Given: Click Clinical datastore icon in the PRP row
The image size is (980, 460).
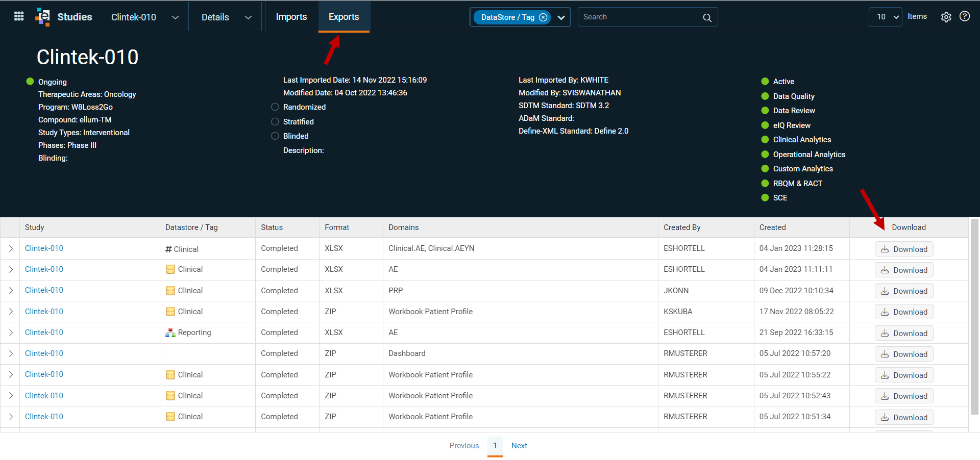Looking at the screenshot, I should pyautogui.click(x=170, y=291).
